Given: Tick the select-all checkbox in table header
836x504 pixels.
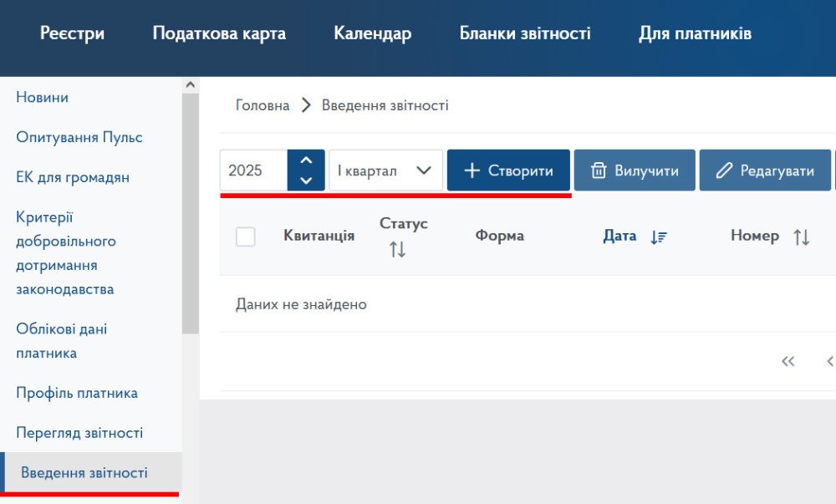Looking at the screenshot, I should click(x=245, y=236).
